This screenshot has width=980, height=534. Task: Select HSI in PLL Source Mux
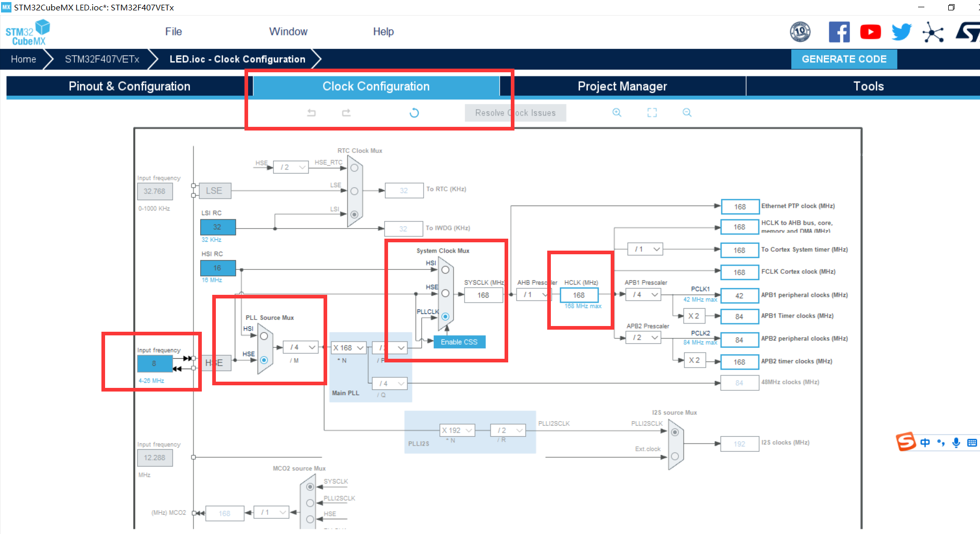click(264, 336)
